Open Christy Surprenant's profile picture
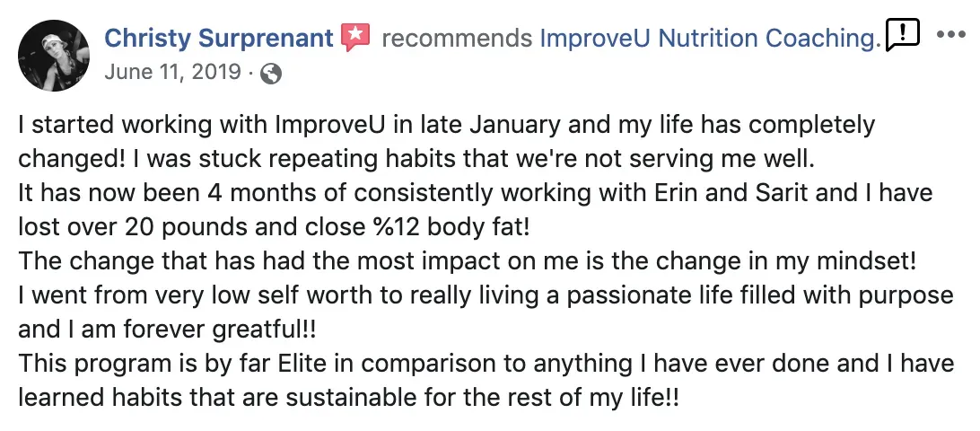 click(54, 56)
